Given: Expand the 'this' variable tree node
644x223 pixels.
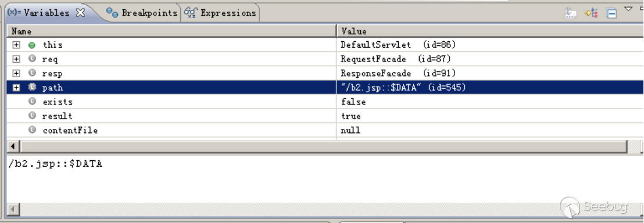Looking at the screenshot, I should pos(16,45).
